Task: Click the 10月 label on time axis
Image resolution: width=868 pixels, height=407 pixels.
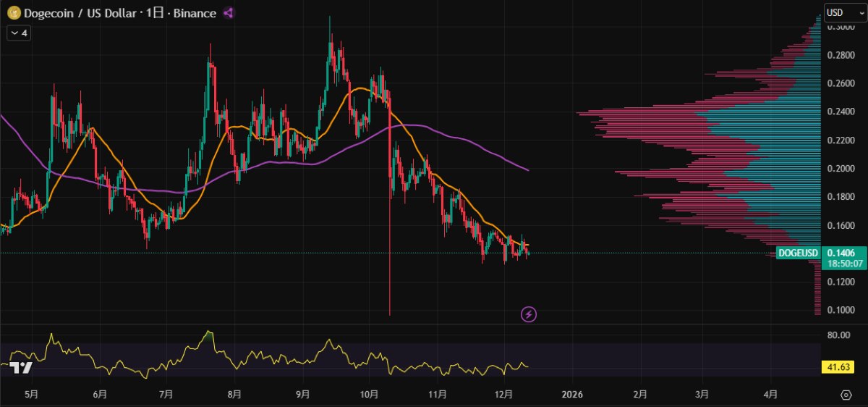Action: pos(369,395)
